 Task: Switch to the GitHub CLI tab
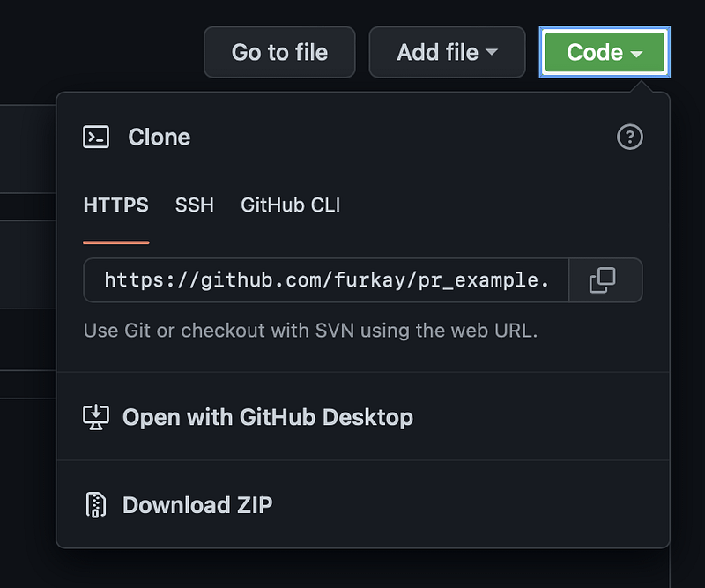tap(290, 205)
